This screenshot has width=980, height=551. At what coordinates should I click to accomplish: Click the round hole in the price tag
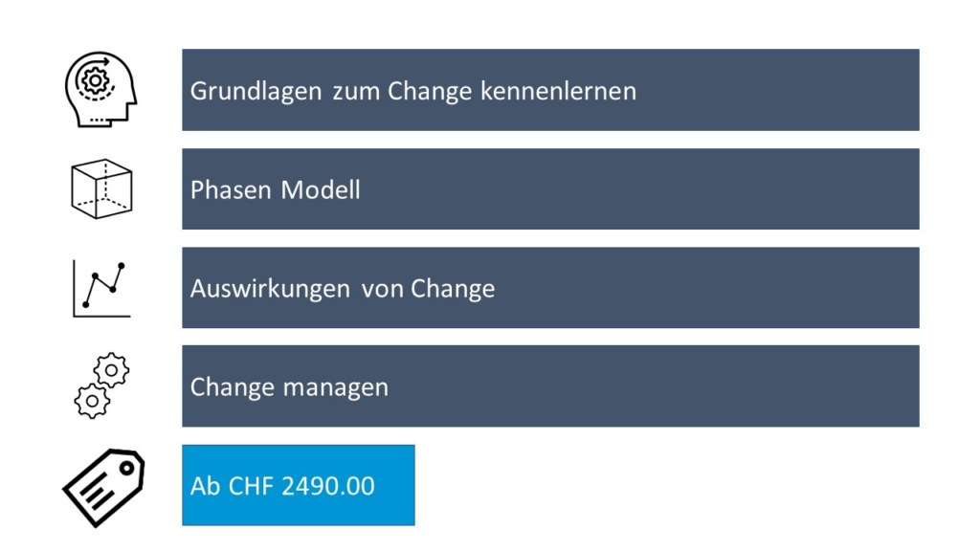[127, 469]
